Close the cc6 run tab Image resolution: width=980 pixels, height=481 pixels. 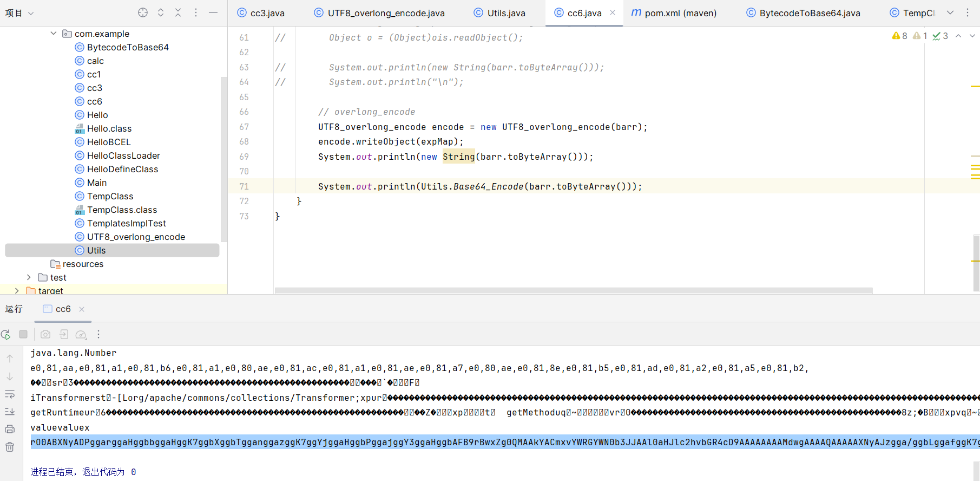point(82,309)
